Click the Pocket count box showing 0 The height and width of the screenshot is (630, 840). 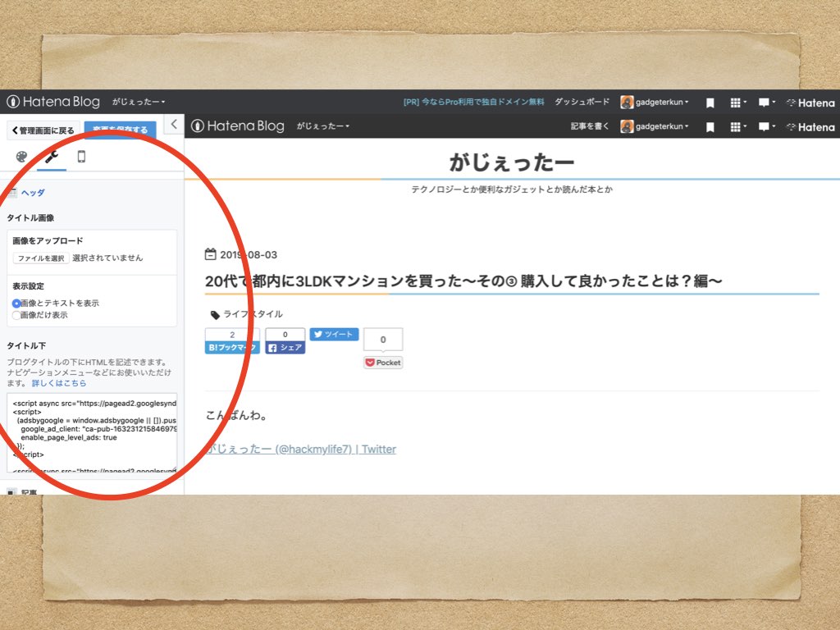click(383, 340)
